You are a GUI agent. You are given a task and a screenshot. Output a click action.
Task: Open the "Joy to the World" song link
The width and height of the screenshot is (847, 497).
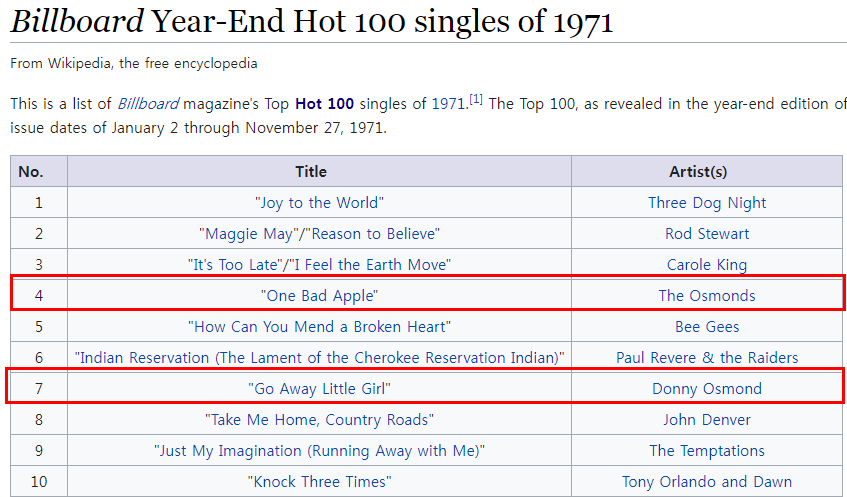tap(319, 203)
